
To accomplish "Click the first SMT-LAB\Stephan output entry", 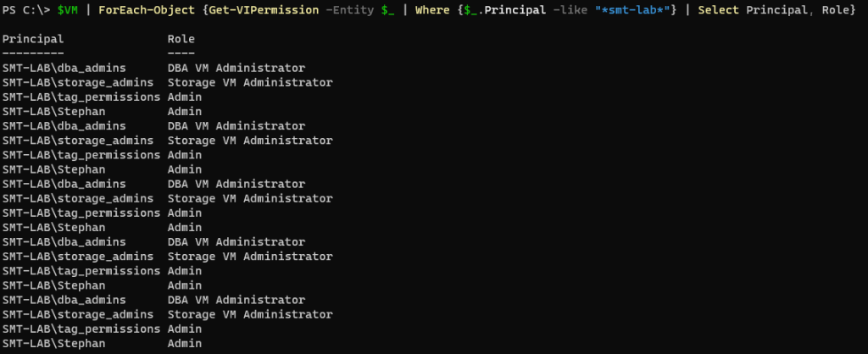I will [x=54, y=111].
